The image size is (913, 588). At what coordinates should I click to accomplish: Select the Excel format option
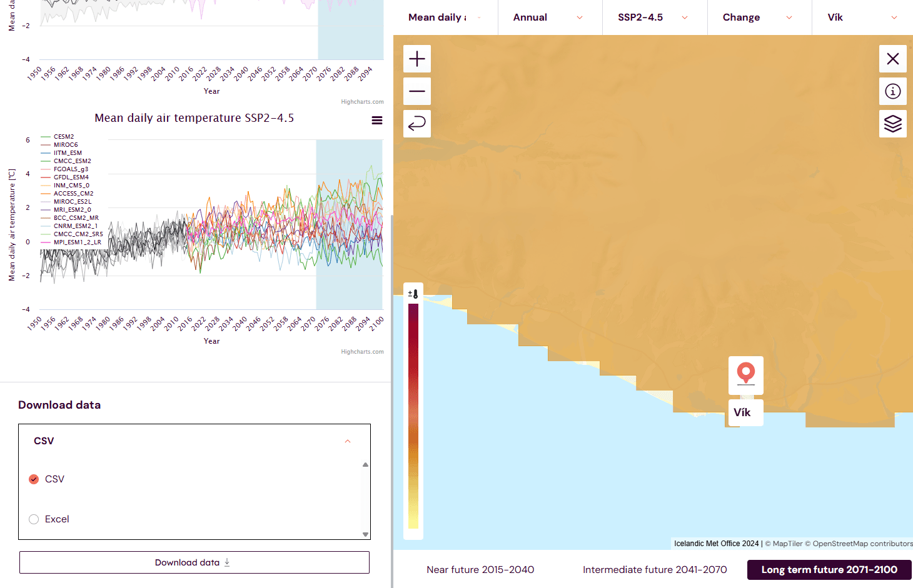34,519
